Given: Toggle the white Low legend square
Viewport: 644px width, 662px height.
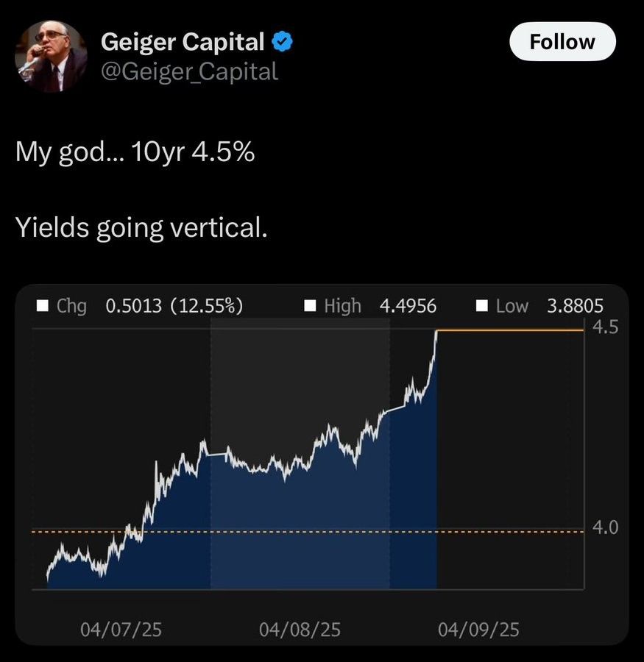Looking at the screenshot, I should click(x=482, y=306).
